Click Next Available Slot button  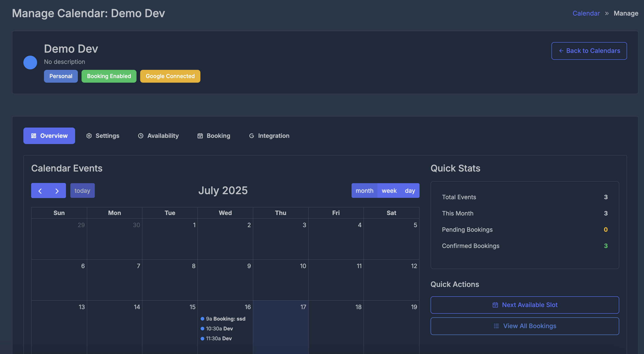(x=525, y=305)
